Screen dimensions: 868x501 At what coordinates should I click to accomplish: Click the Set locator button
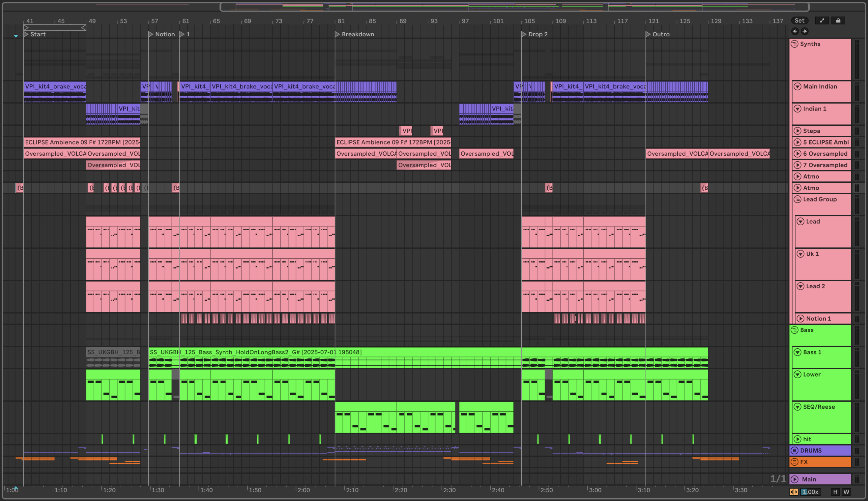(800, 21)
